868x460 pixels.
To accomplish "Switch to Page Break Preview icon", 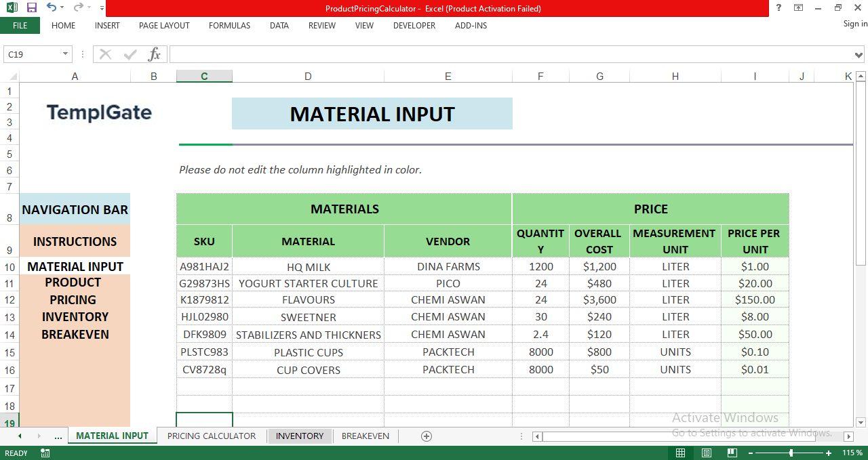I will [x=732, y=453].
